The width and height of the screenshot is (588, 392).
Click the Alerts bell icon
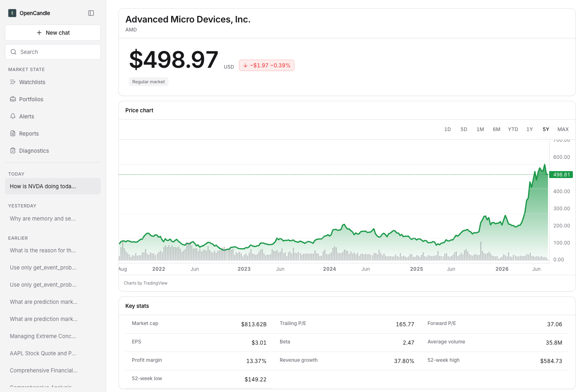point(13,116)
